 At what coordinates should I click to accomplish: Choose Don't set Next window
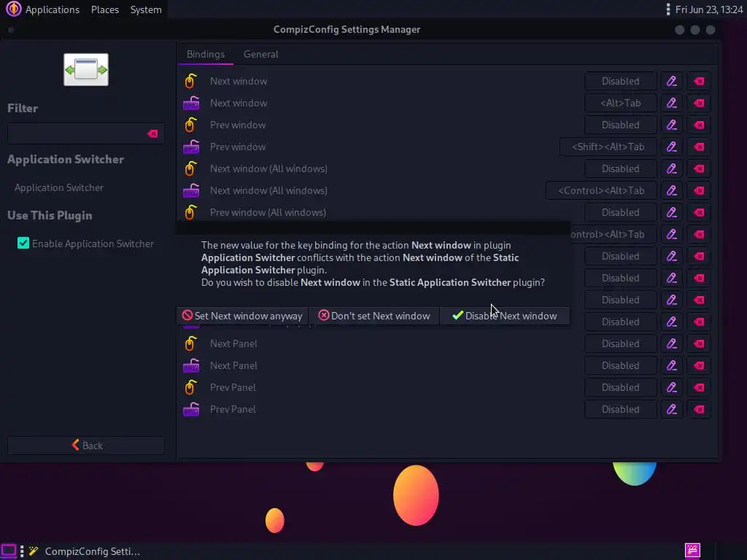click(x=374, y=316)
